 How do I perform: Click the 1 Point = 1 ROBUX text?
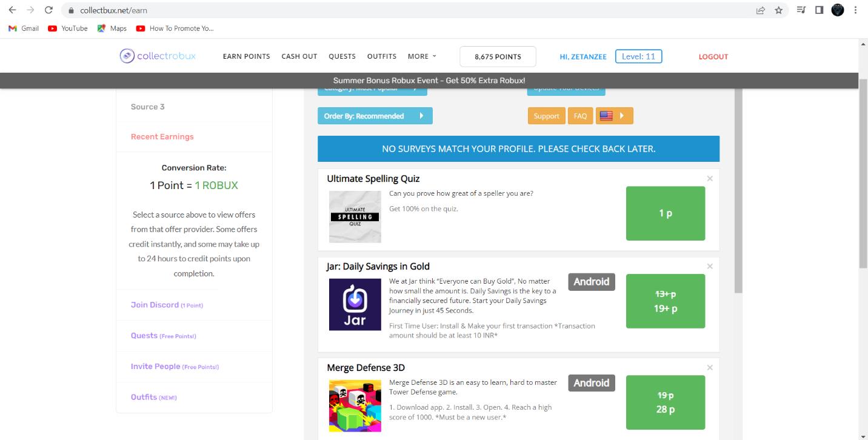(194, 185)
